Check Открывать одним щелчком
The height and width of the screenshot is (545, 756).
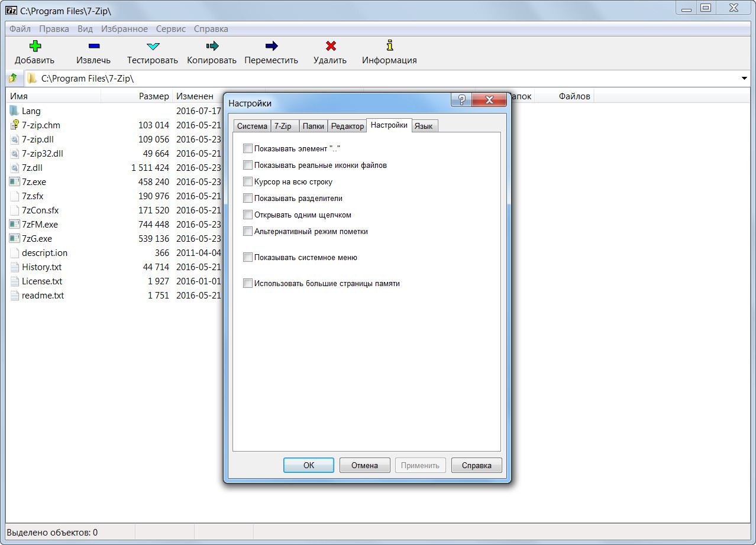tap(248, 215)
